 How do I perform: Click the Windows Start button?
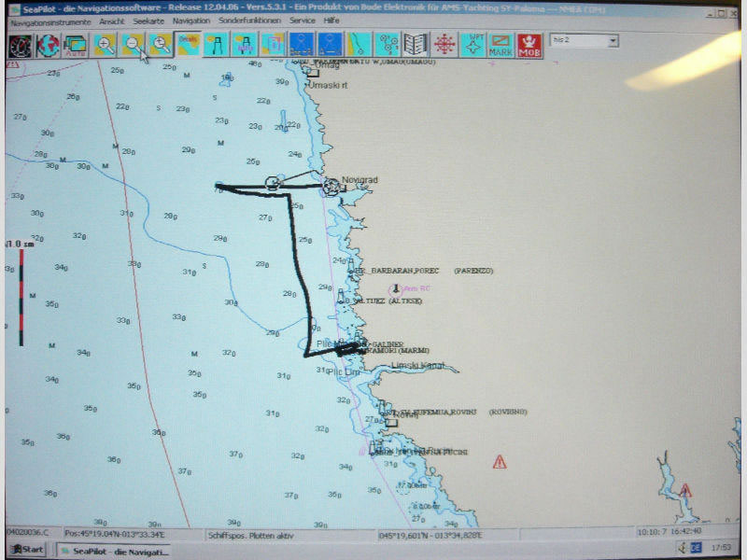(x=27, y=550)
